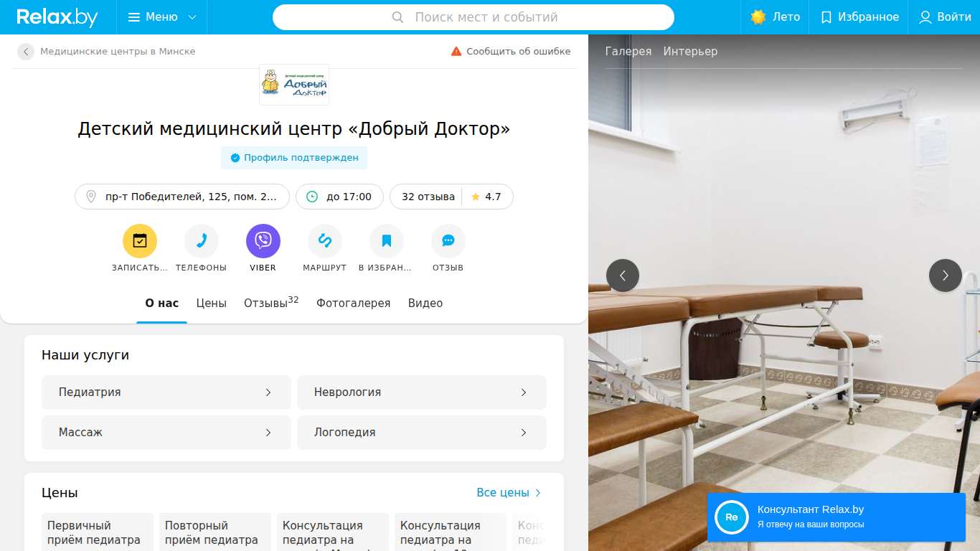
Task: Open the purple Viber icon
Action: pos(263,241)
